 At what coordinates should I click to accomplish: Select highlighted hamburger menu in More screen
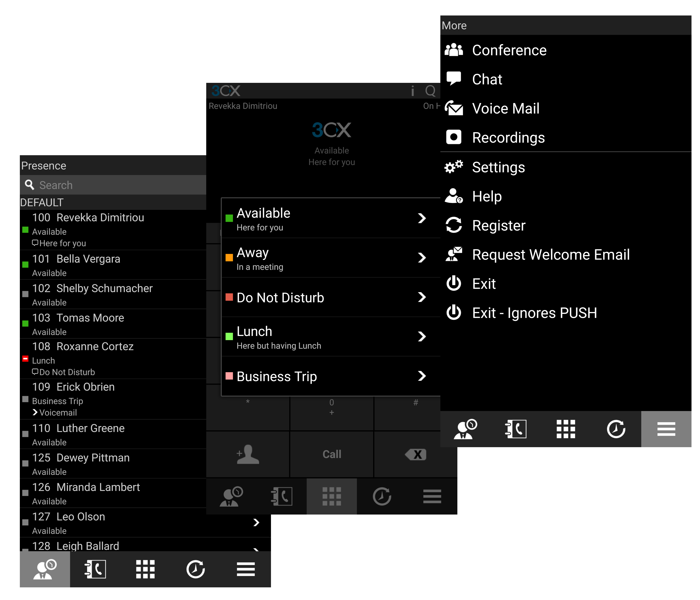tap(666, 429)
